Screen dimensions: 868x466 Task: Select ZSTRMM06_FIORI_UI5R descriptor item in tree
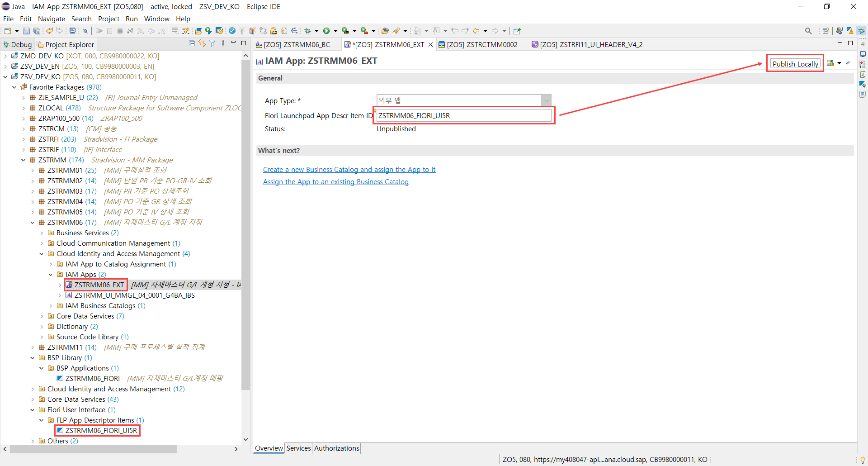coord(101,431)
